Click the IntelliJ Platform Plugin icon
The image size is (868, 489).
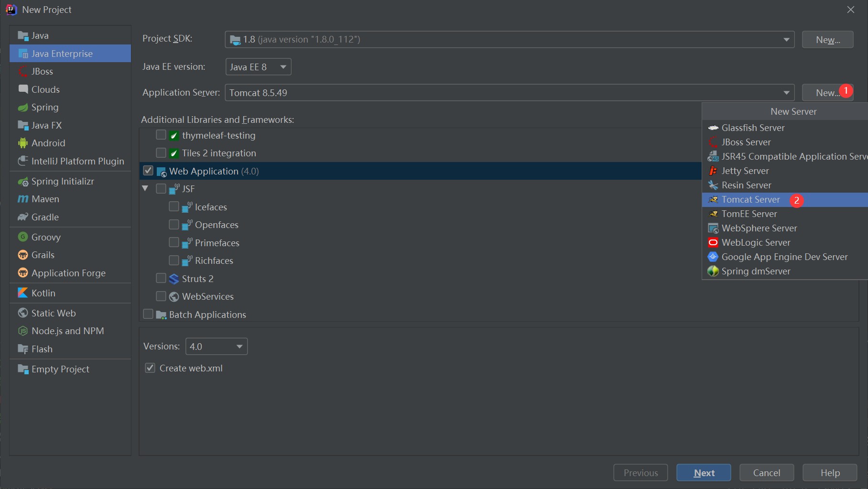(23, 161)
